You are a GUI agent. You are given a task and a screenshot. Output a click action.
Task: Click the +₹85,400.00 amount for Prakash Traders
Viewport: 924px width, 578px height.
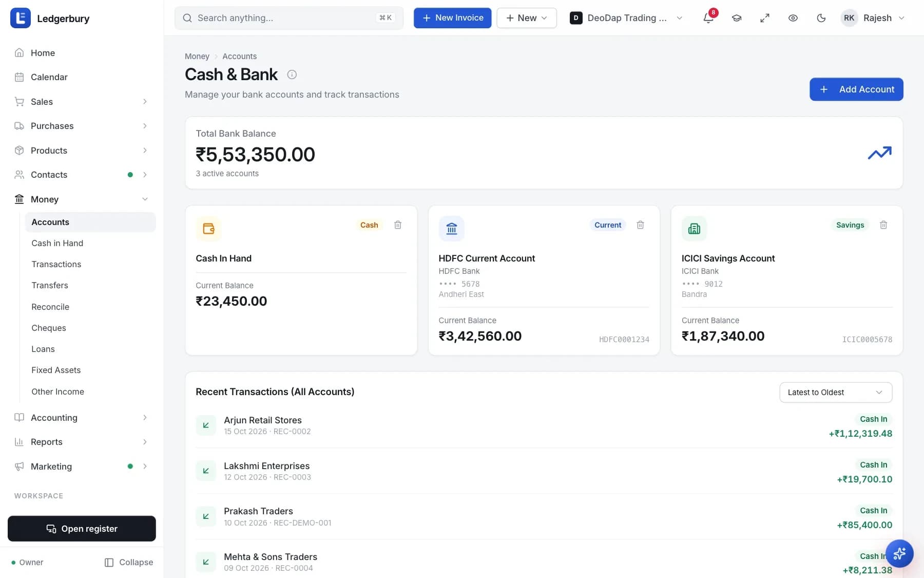(x=864, y=525)
